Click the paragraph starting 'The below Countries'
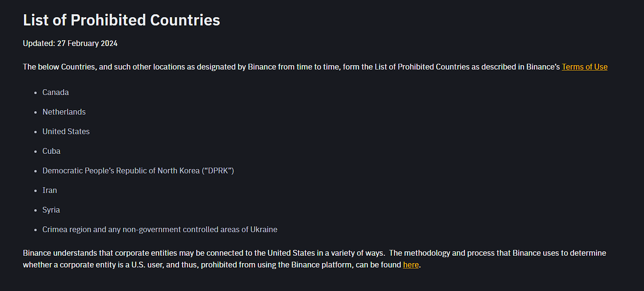 [x=315, y=67]
